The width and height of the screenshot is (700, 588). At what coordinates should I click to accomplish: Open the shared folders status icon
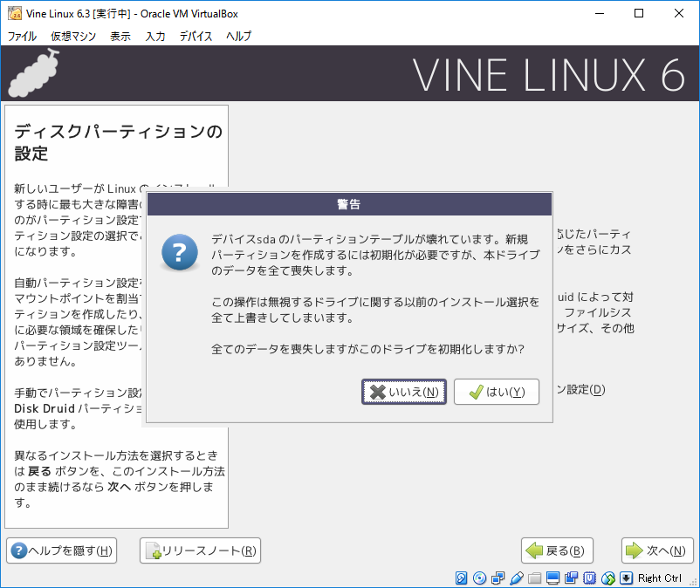[x=534, y=578]
